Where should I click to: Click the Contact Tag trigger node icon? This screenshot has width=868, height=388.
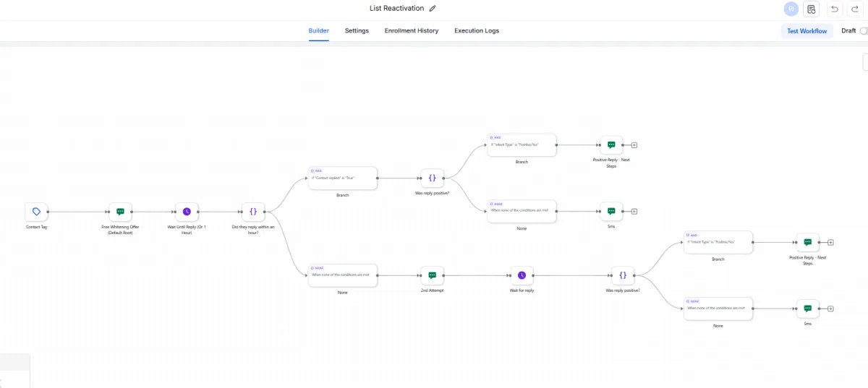pos(36,212)
